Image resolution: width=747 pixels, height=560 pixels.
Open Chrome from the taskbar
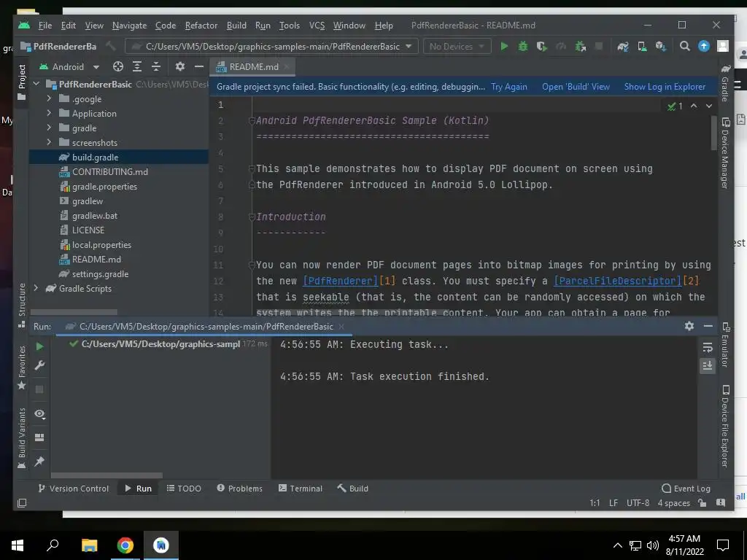pyautogui.click(x=125, y=545)
